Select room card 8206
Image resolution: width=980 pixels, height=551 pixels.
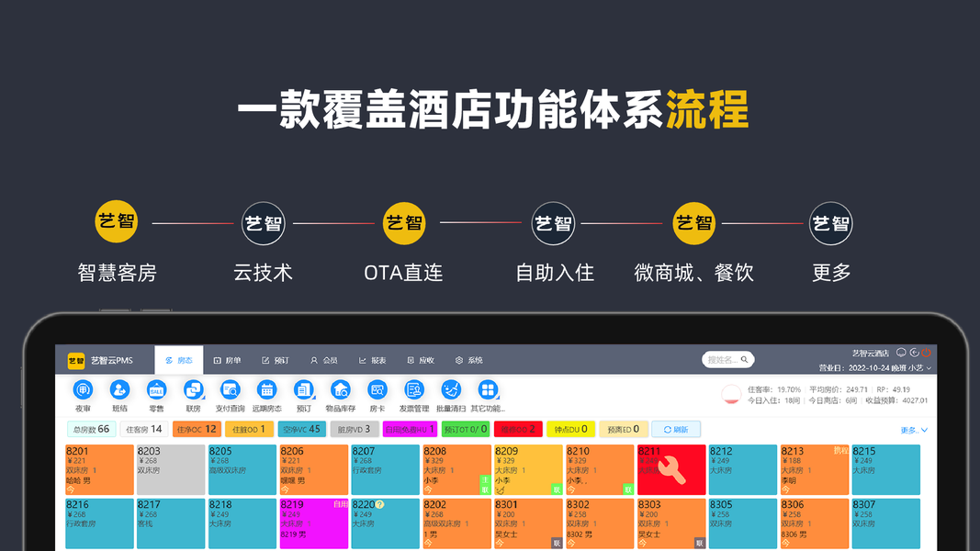[314, 470]
